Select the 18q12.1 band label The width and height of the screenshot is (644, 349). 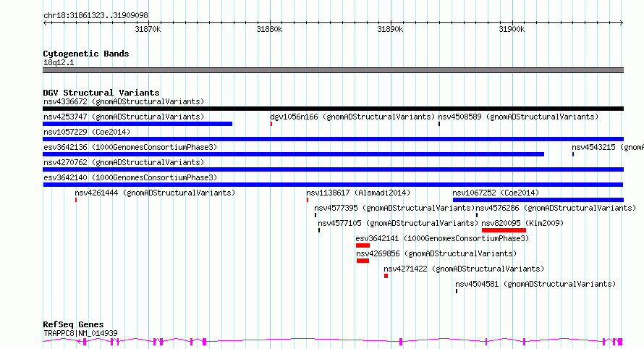[x=59, y=62]
